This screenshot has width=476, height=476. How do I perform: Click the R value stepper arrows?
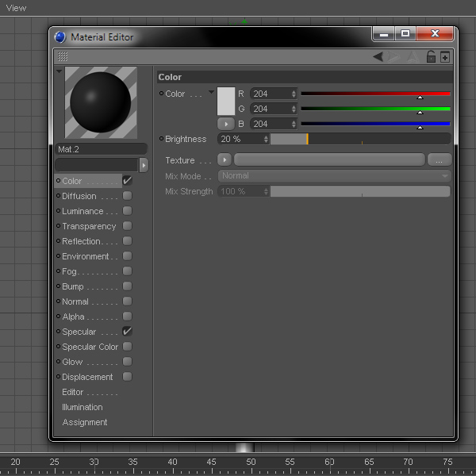point(294,94)
